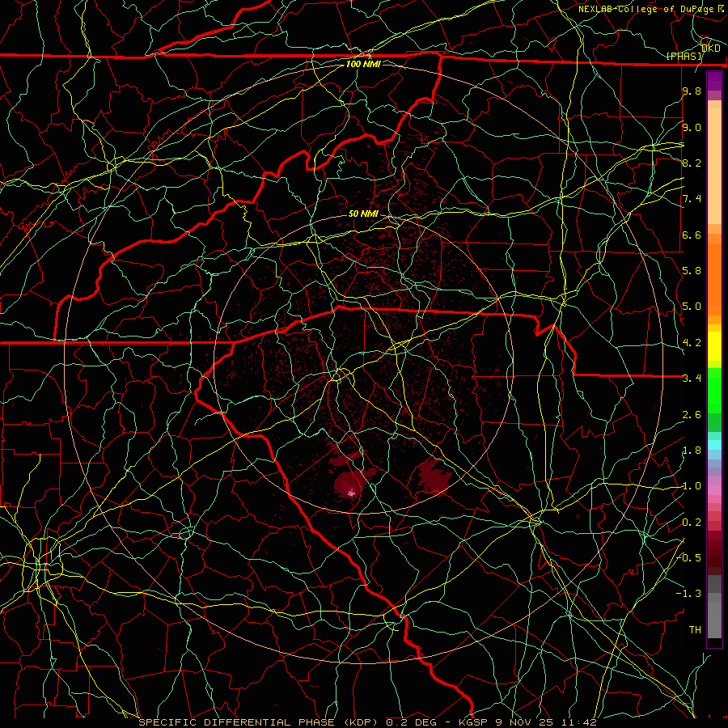
Task: Click the 6.6 color scale value
Action: [692, 235]
